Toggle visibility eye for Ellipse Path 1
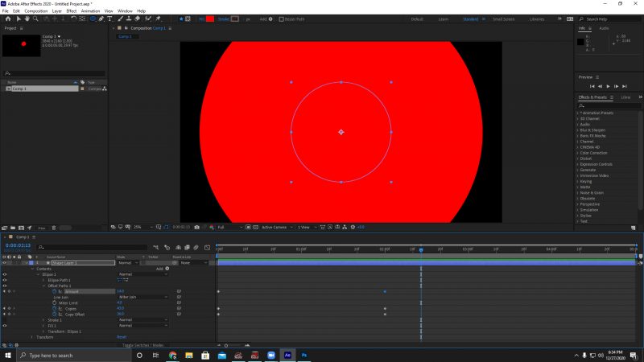 pos(5,280)
